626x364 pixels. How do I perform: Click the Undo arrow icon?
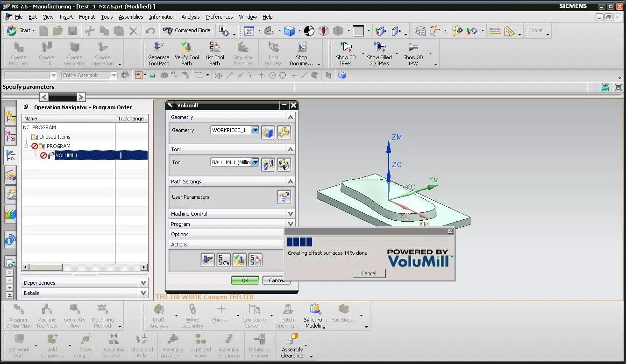(150, 31)
